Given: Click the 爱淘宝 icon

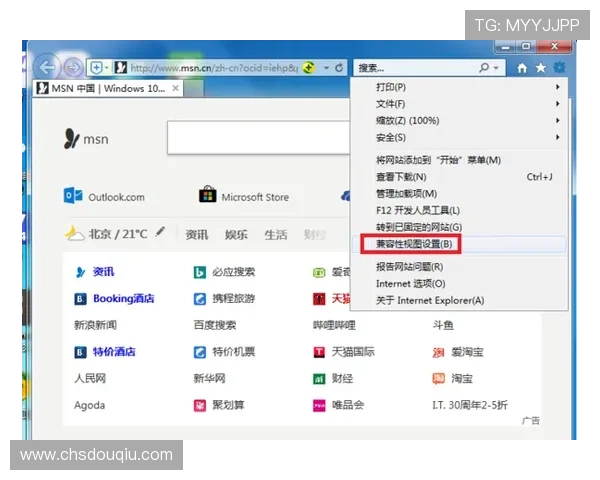Looking at the screenshot, I should (439, 352).
